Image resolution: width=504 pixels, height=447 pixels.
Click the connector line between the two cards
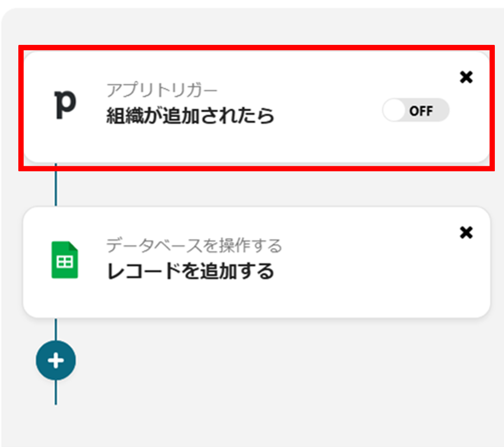tap(56, 188)
